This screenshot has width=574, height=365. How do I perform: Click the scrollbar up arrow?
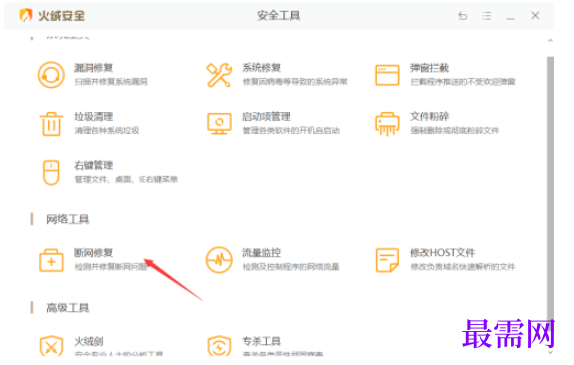pos(550,41)
